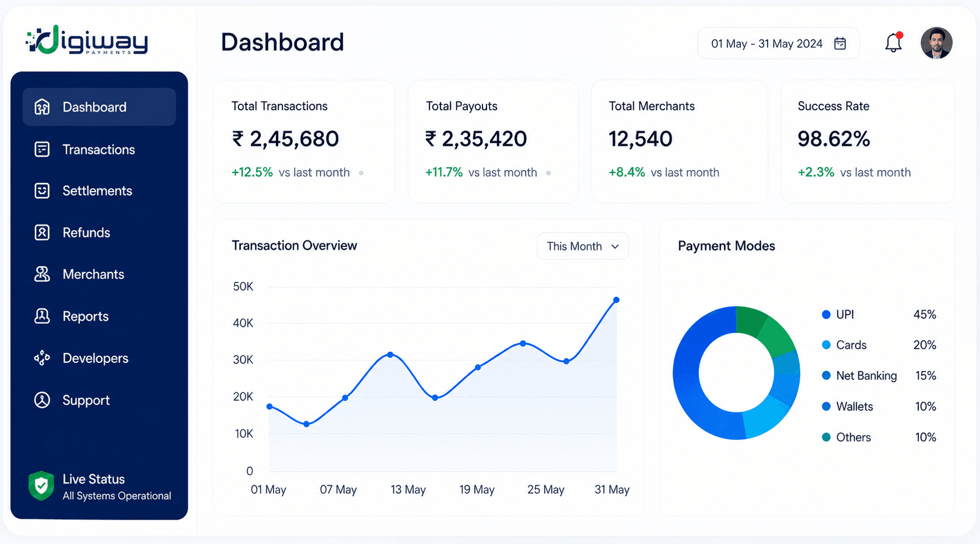Image resolution: width=980 pixels, height=544 pixels.
Task: Select the Merchants menu label
Action: pos(93,274)
